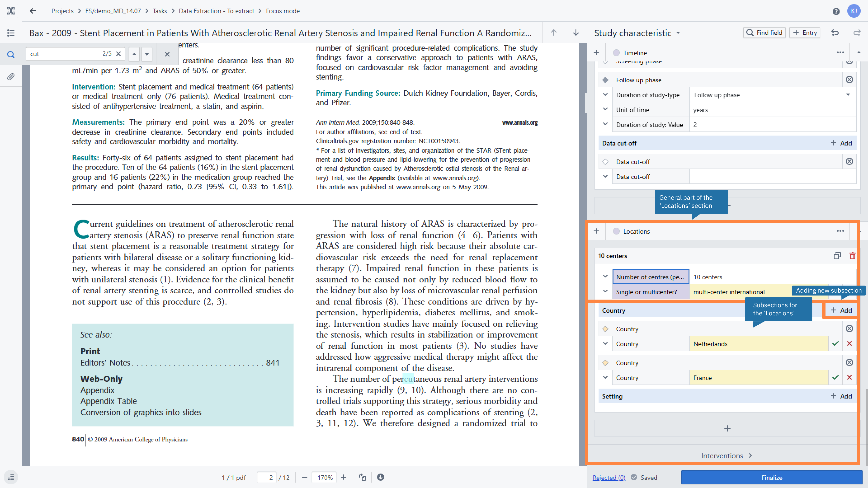Open the help question mark icon
Viewport: 868px width, 488px height.
[x=836, y=11]
